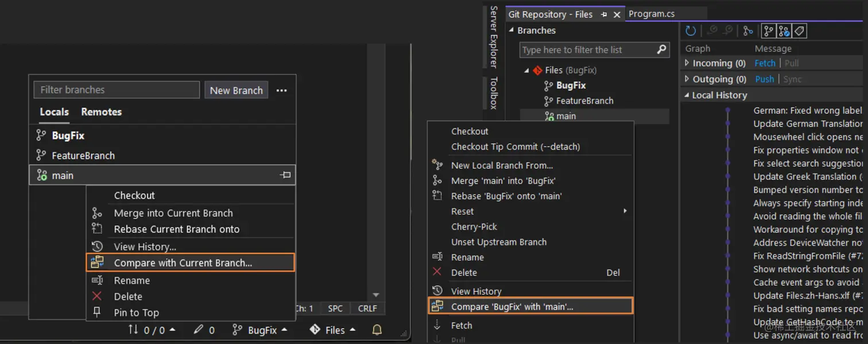The height and width of the screenshot is (344, 868).
Task: Open the BugFix branch selector in status bar
Action: 259,330
